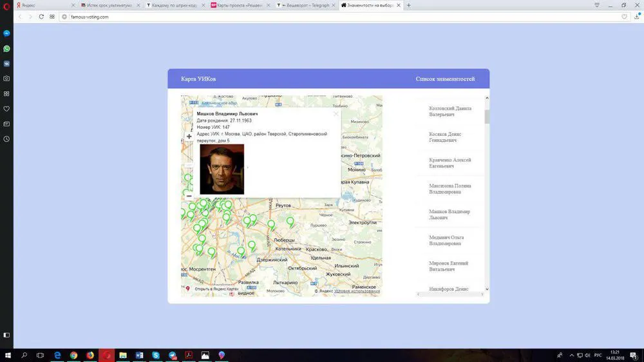Open Speed Dial grid in sidebar
Screen dimensions: 644x362
[x=6, y=93]
